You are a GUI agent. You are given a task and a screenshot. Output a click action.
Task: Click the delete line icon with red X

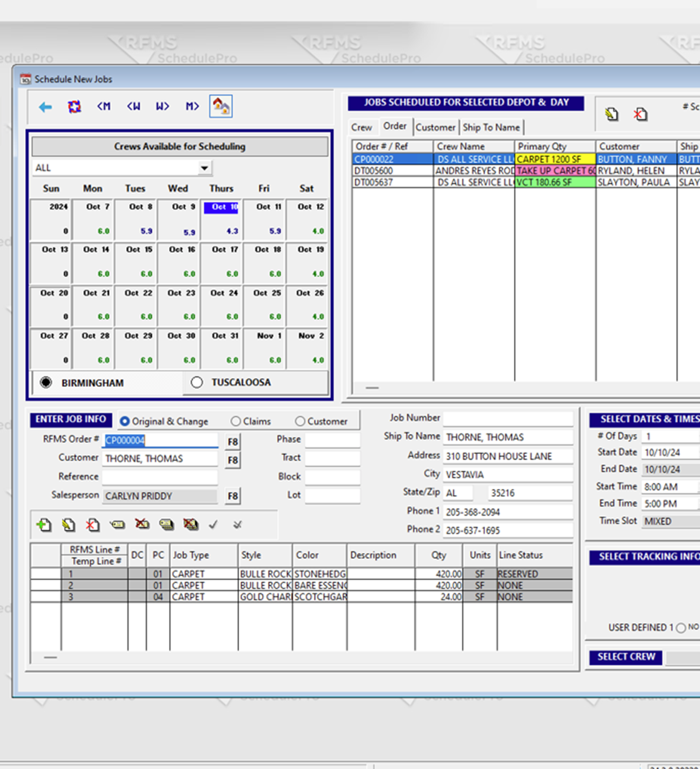click(x=93, y=525)
